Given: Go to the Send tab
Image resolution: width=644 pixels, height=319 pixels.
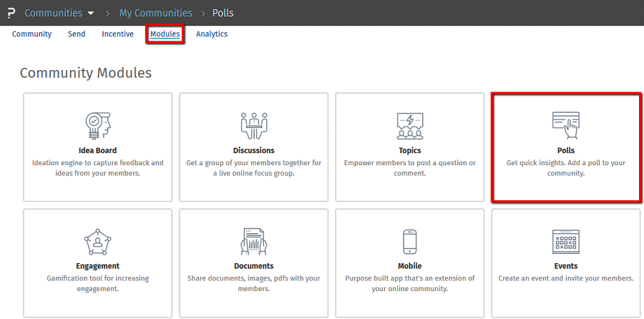Looking at the screenshot, I should click(x=77, y=34).
